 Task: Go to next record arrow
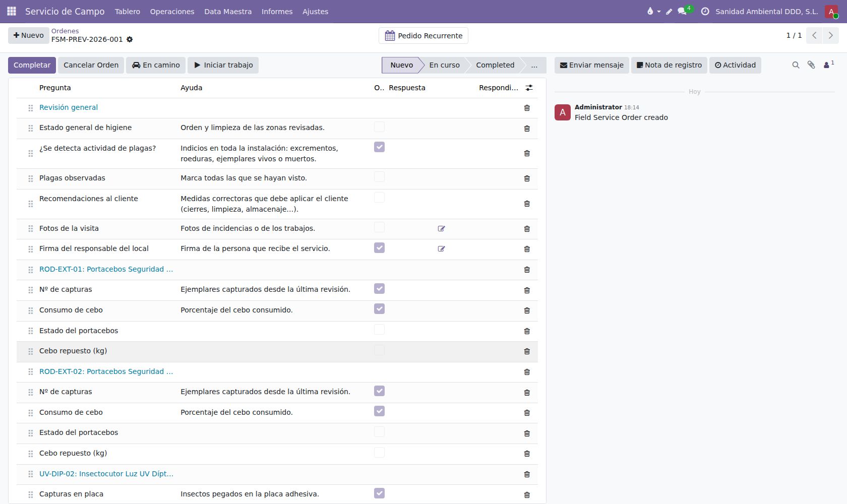(830, 35)
